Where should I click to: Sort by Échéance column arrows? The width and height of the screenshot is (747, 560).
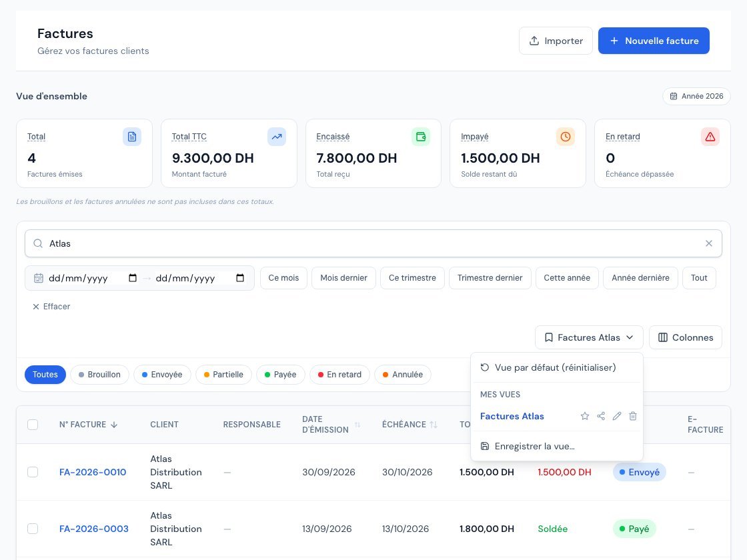[x=434, y=425]
